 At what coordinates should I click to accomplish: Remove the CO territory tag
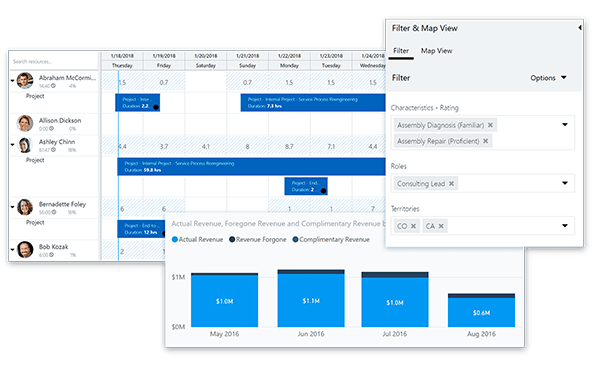[x=413, y=226]
